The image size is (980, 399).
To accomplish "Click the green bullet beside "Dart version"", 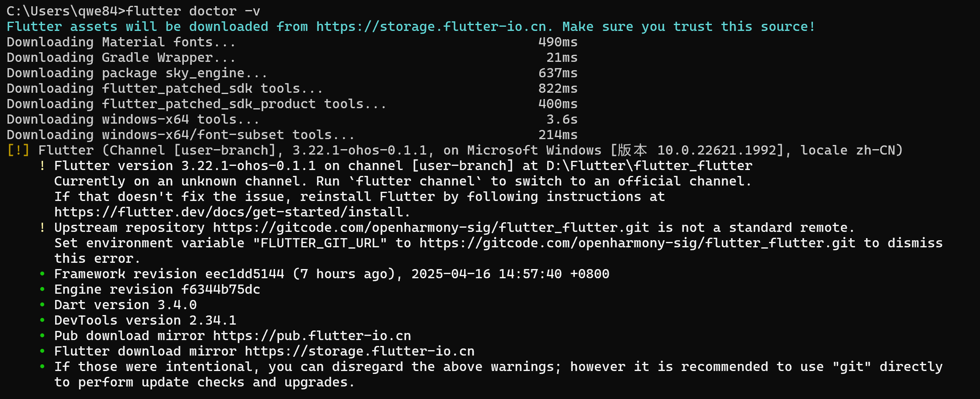I will (42, 305).
